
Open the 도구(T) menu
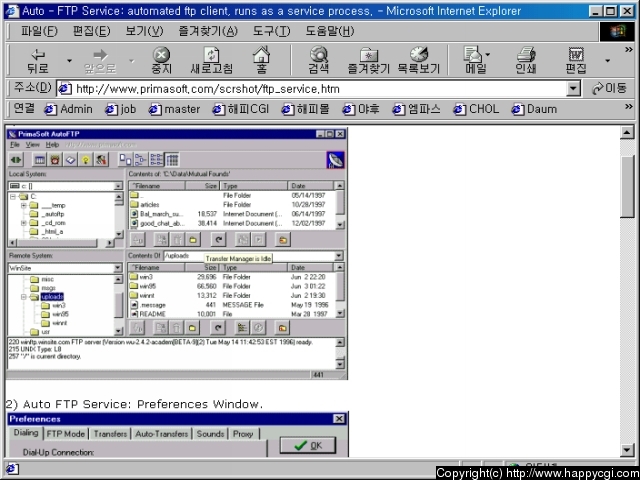[271, 31]
